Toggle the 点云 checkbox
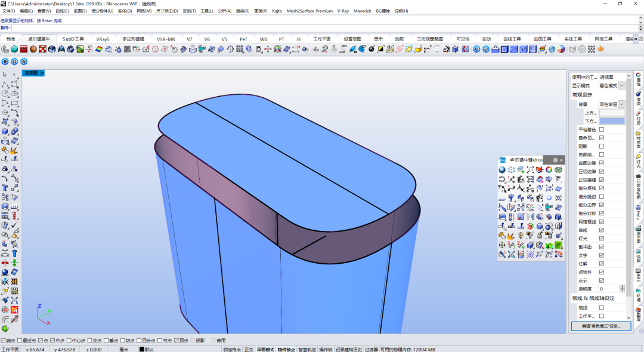 (602, 280)
